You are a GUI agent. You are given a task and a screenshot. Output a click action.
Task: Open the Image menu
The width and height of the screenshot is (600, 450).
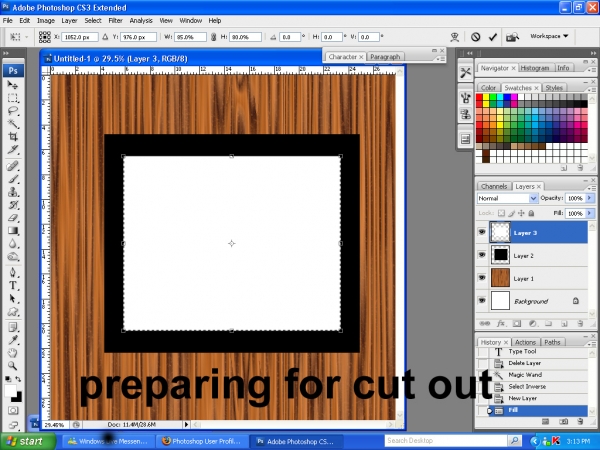tap(46, 21)
